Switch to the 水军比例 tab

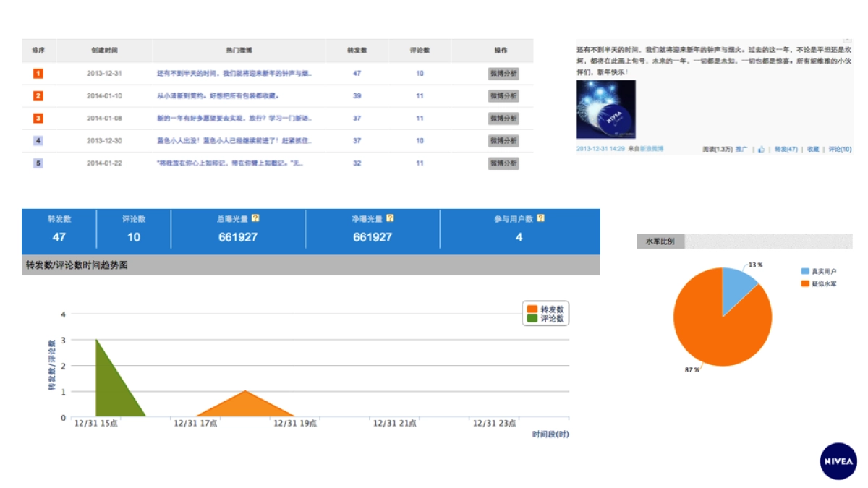(x=661, y=241)
